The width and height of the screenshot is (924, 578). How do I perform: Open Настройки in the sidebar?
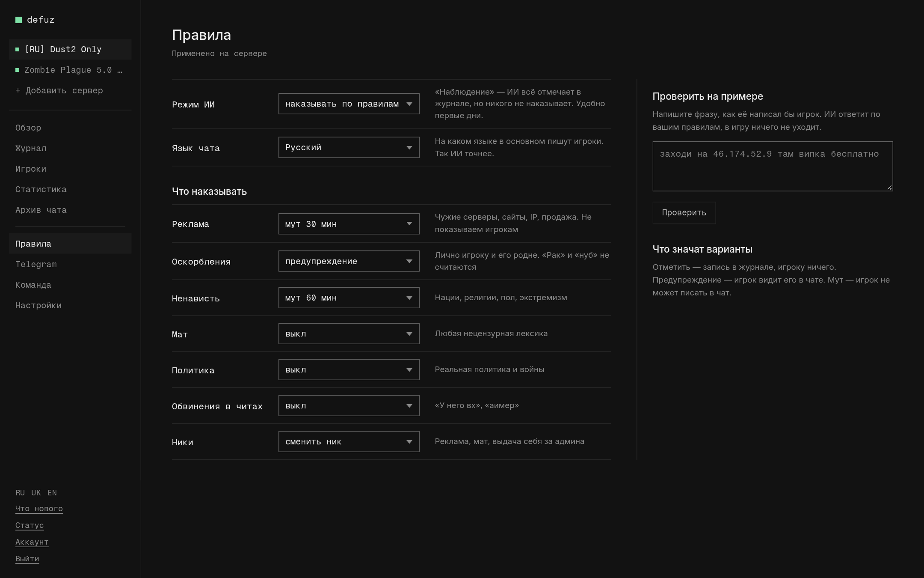[70, 305]
